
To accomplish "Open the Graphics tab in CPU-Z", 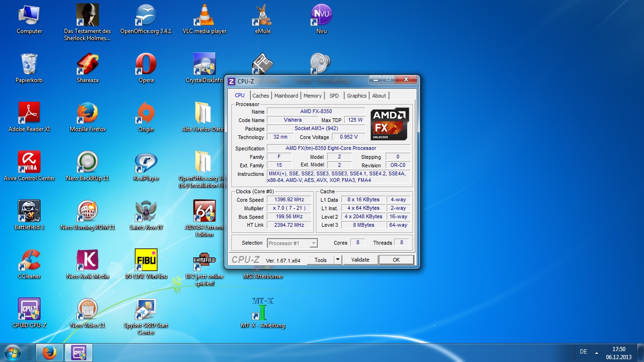I will click(357, 96).
